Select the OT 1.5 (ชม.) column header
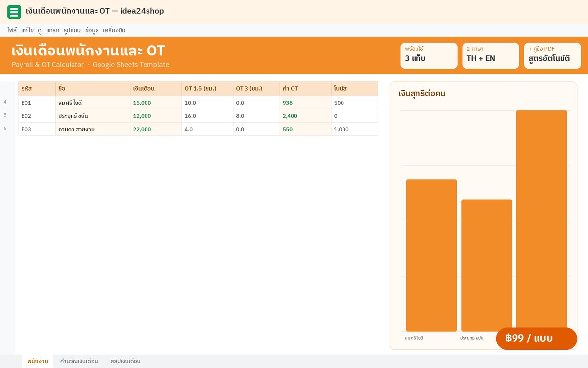The height and width of the screenshot is (368, 588). (207, 89)
